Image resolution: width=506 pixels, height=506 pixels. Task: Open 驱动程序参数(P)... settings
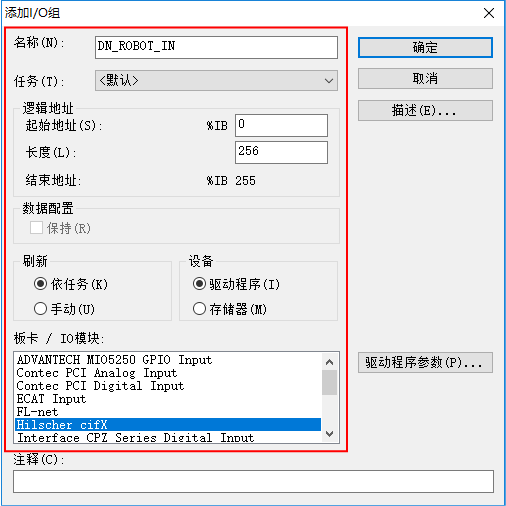(x=425, y=362)
